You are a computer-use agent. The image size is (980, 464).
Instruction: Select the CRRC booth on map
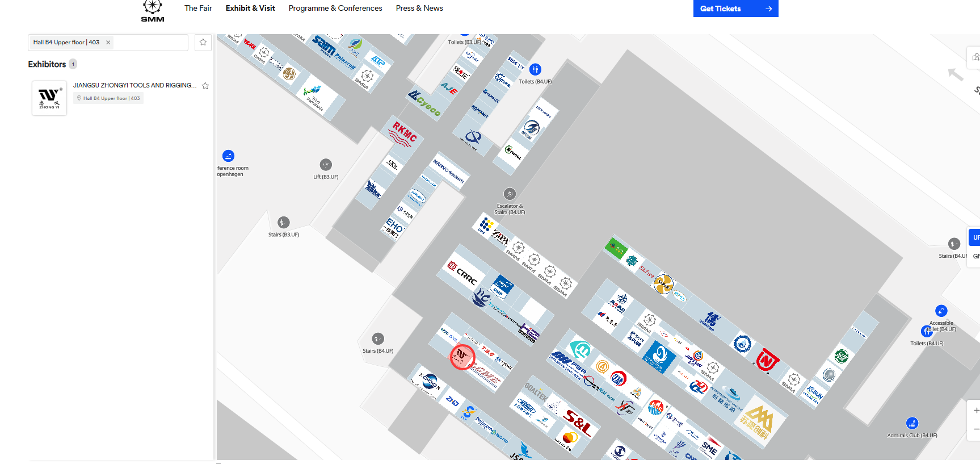tap(463, 274)
